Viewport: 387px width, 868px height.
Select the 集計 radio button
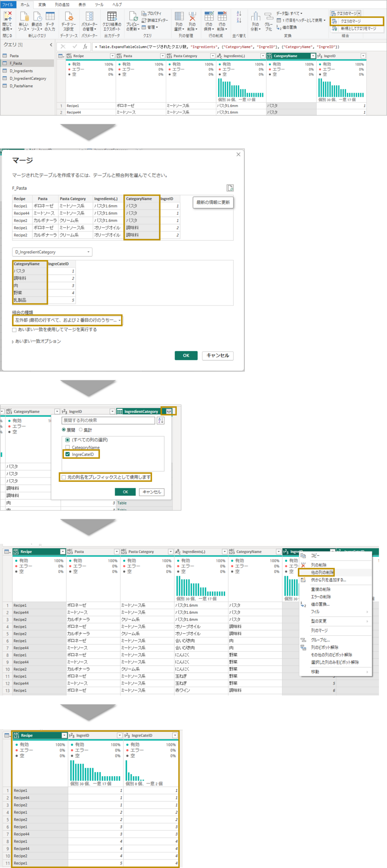81,430
